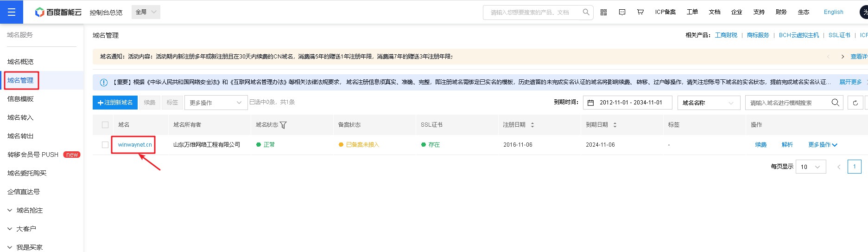
Task: Open 企信直达号 in the sidebar
Action: pos(24,192)
